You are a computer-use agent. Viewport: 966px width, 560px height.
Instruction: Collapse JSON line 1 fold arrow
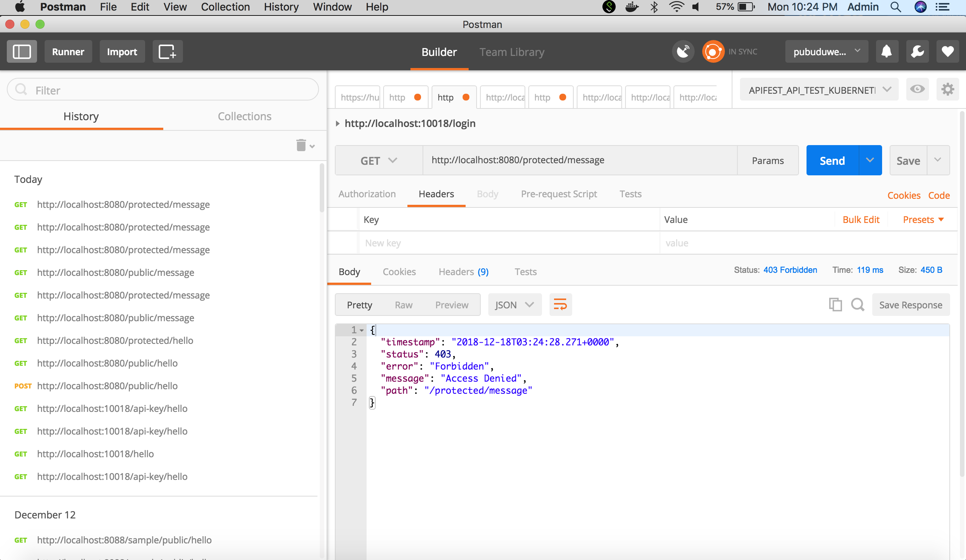pos(361,330)
